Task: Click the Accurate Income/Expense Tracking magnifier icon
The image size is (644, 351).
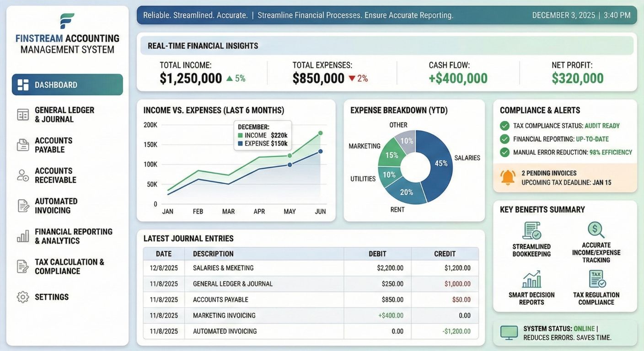Action: click(596, 230)
